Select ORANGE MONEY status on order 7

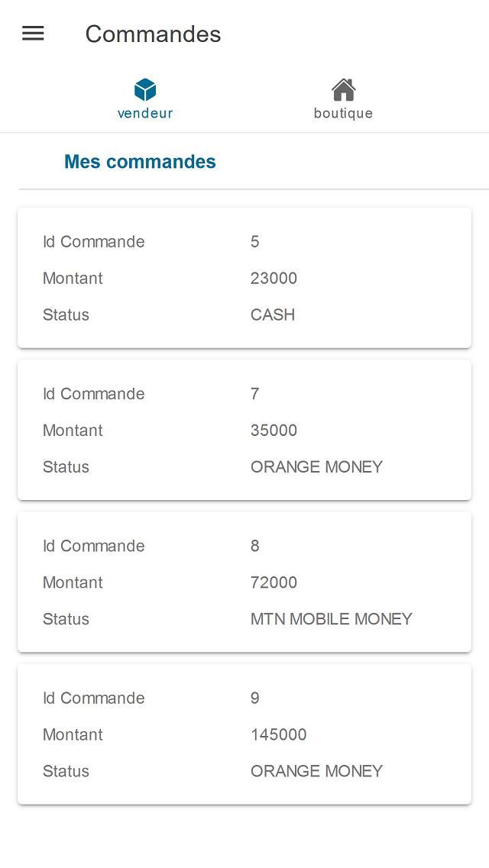(x=316, y=467)
